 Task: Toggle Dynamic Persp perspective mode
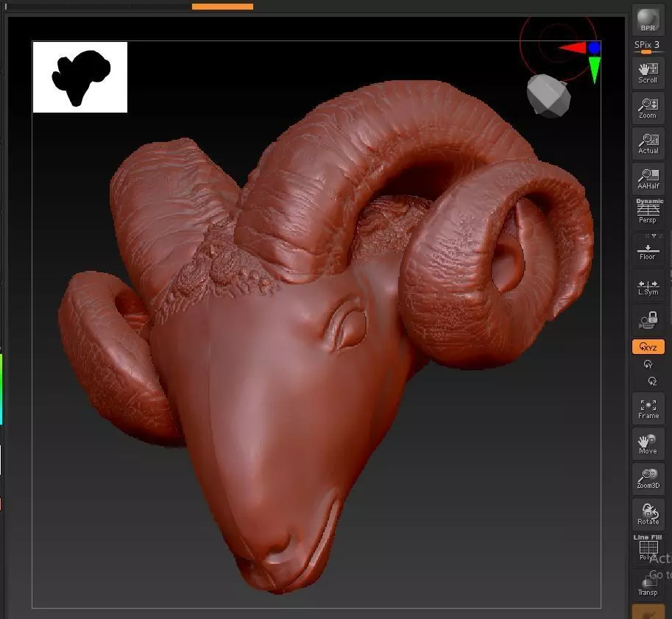pyautogui.click(x=648, y=211)
